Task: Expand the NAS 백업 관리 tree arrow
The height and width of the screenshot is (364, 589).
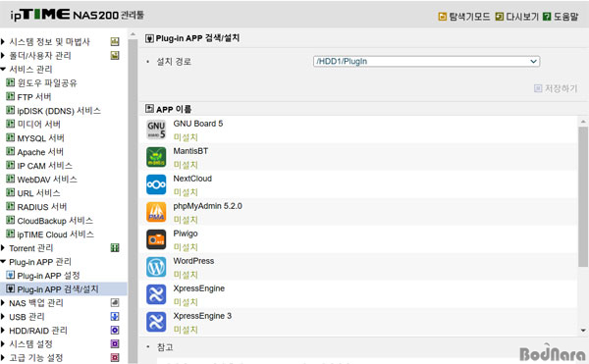Action: coord(3,302)
